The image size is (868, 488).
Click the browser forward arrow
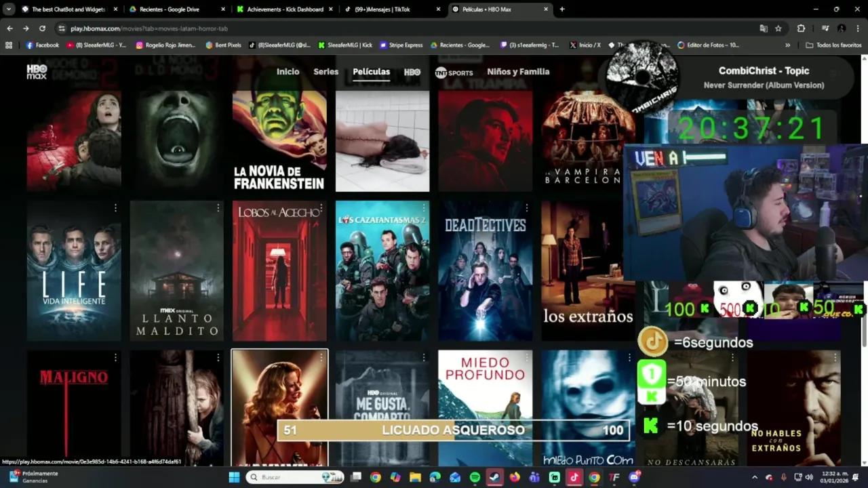click(x=26, y=28)
